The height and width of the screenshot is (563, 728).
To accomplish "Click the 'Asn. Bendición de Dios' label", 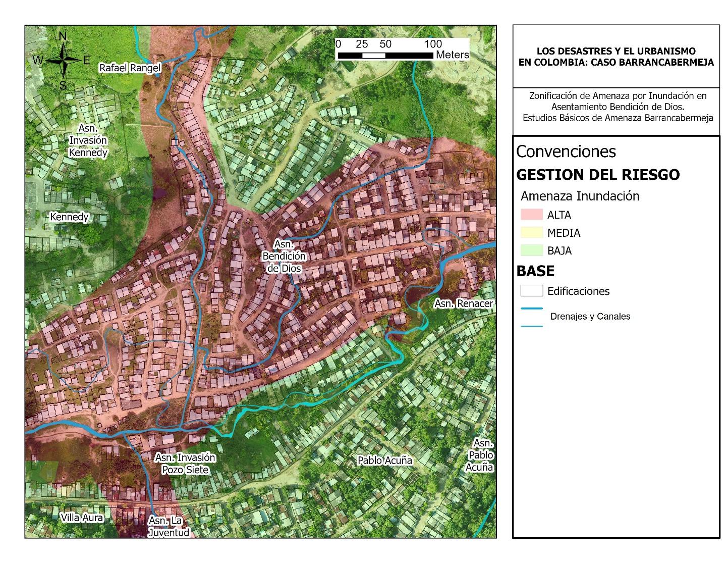I will [x=284, y=256].
